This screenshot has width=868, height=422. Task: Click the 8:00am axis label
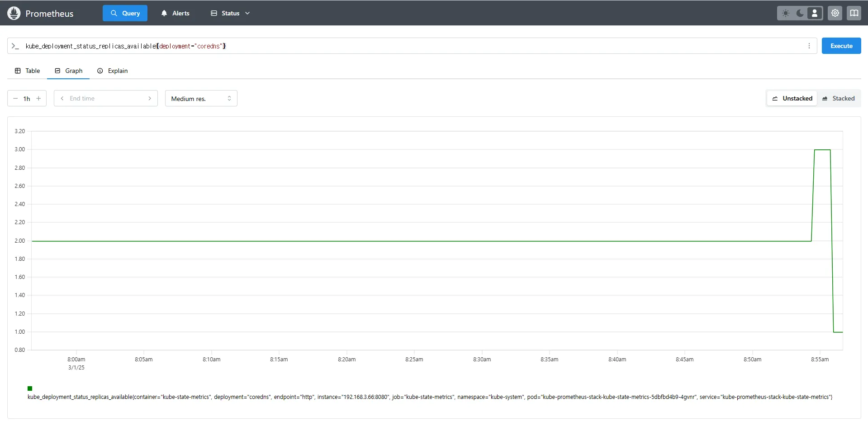tap(76, 360)
